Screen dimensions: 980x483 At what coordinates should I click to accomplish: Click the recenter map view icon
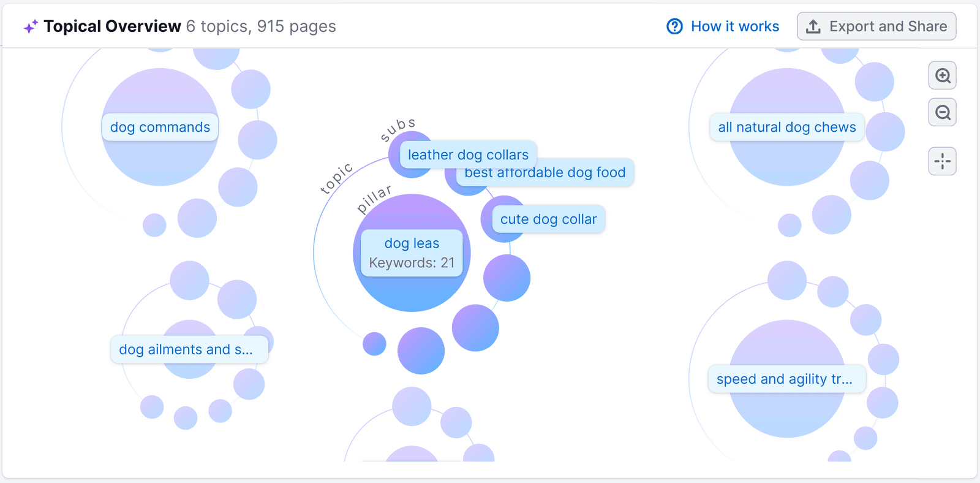click(x=942, y=161)
